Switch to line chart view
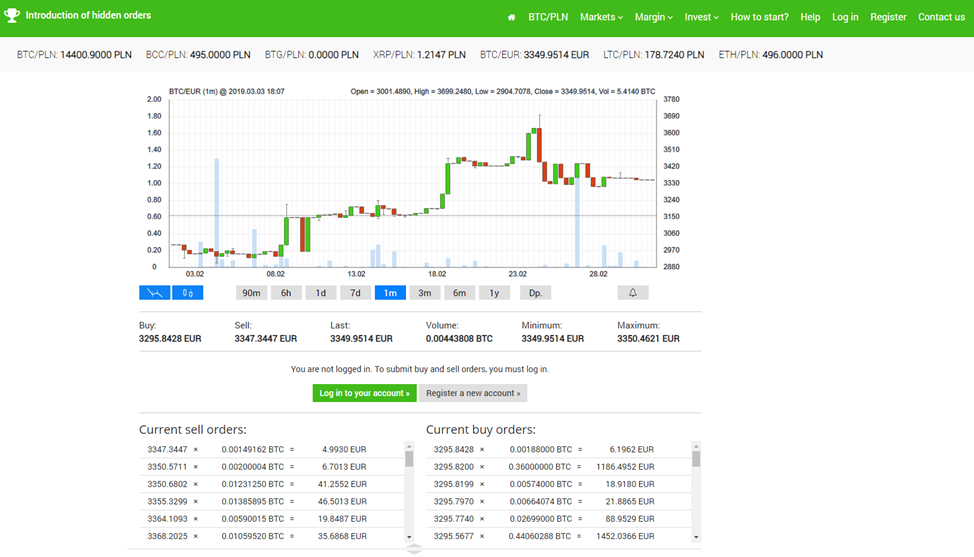The width and height of the screenshot is (974, 557). coord(153,293)
